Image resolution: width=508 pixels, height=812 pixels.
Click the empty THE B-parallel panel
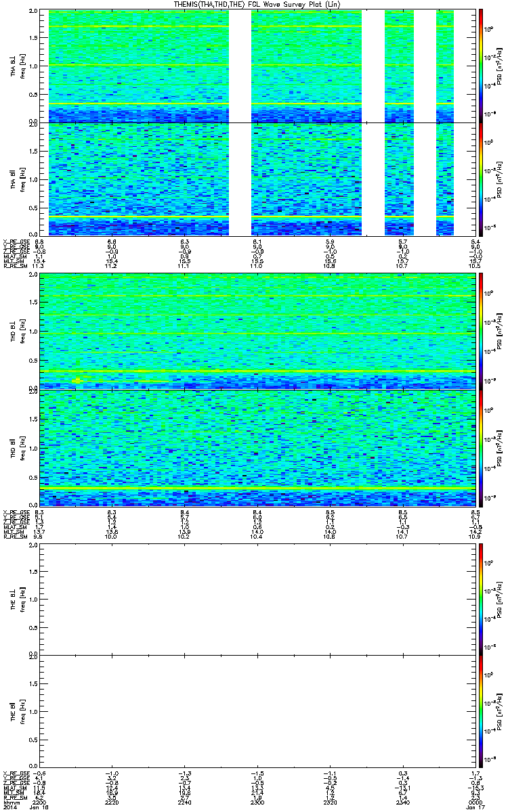(x=257, y=712)
